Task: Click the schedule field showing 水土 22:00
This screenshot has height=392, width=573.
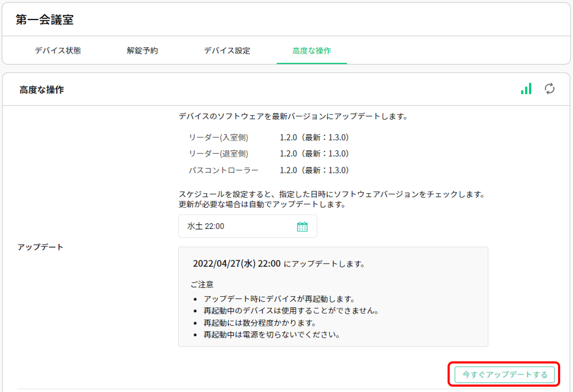Action: pyautogui.click(x=214, y=226)
